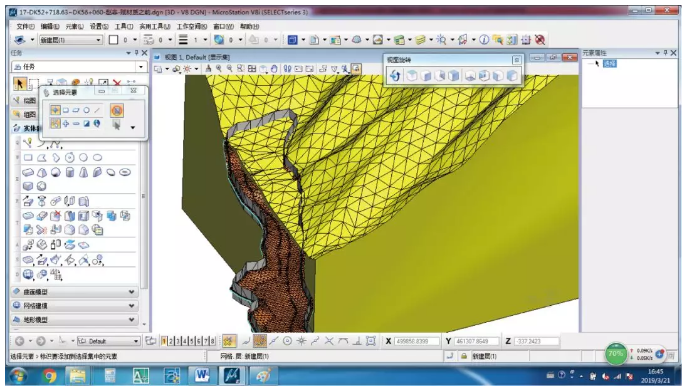The image size is (684, 390).
Task: Toggle Subtract selection mode minus icon
Action: coord(76,123)
